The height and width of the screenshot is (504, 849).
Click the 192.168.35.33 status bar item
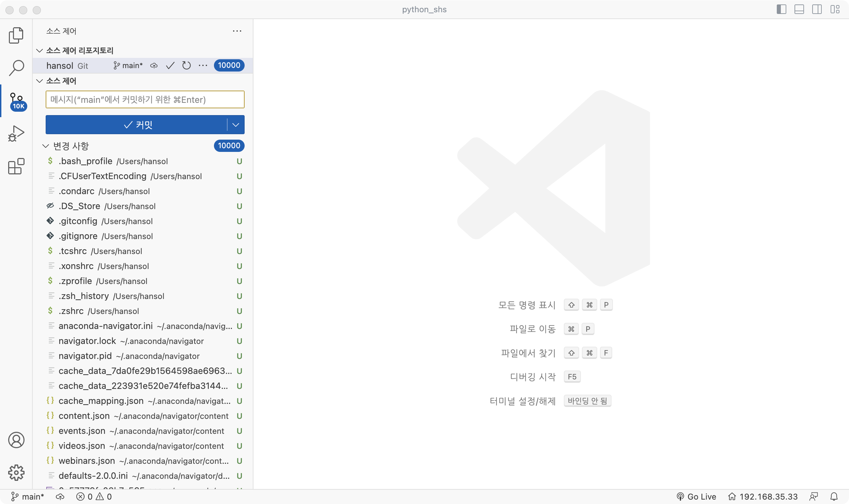point(763,497)
